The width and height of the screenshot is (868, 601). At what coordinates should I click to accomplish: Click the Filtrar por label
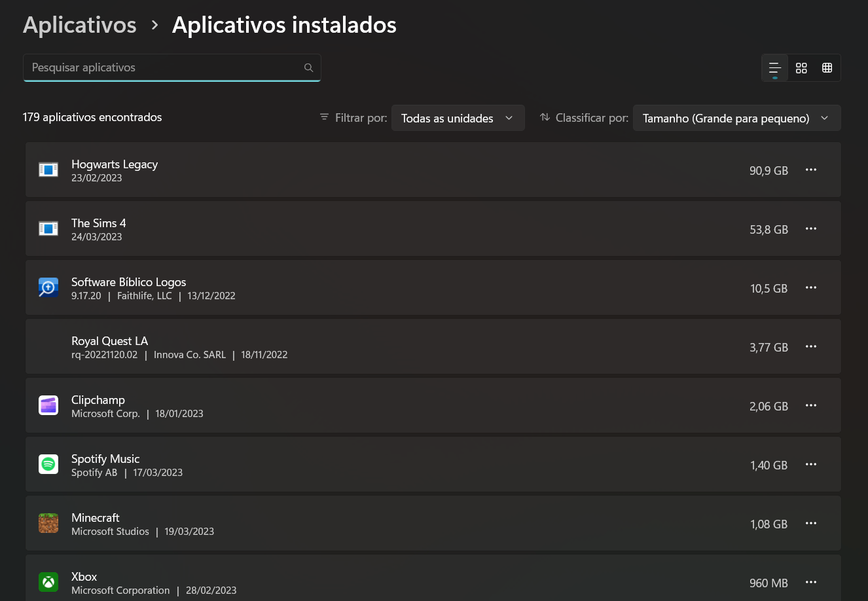361,118
